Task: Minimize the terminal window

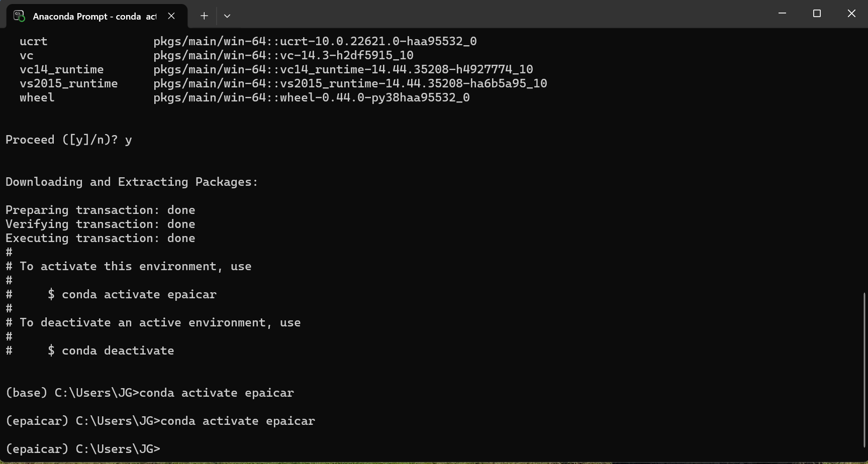Action: pyautogui.click(x=782, y=14)
